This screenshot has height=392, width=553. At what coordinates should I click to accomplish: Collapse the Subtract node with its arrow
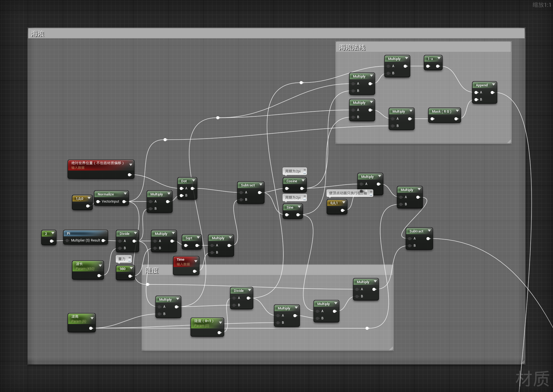[260, 185]
